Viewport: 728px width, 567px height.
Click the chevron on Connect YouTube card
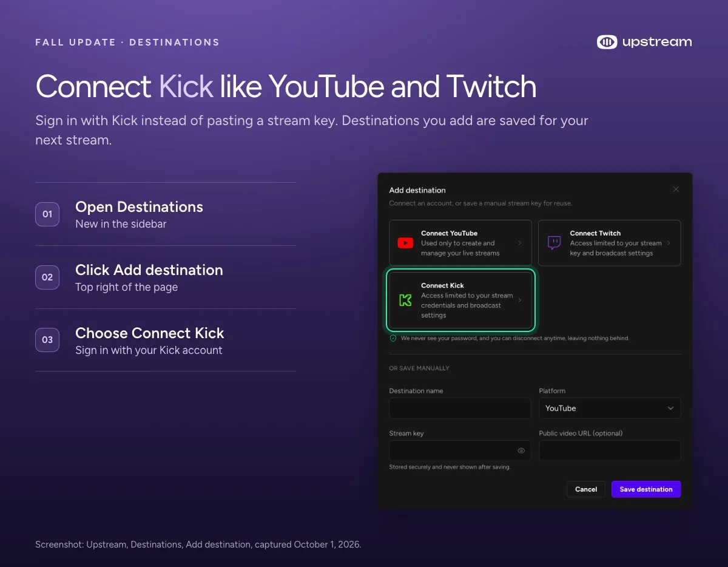click(520, 243)
